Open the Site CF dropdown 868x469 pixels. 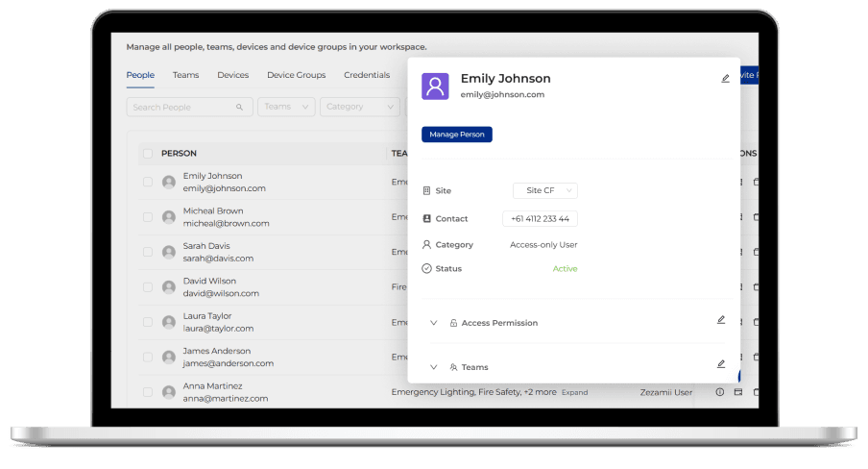pyautogui.click(x=545, y=190)
